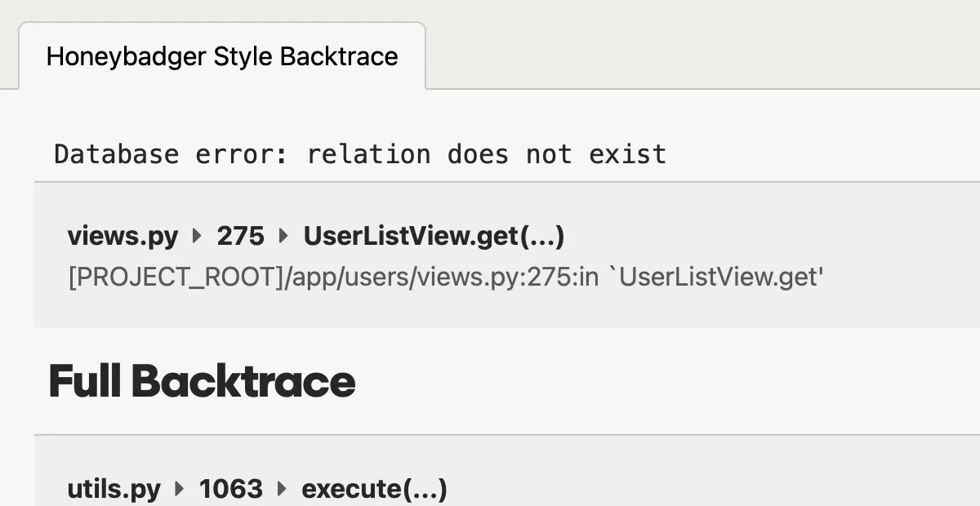Click line number 1063 in utils.py frame
980x506 pixels.
(x=230, y=488)
